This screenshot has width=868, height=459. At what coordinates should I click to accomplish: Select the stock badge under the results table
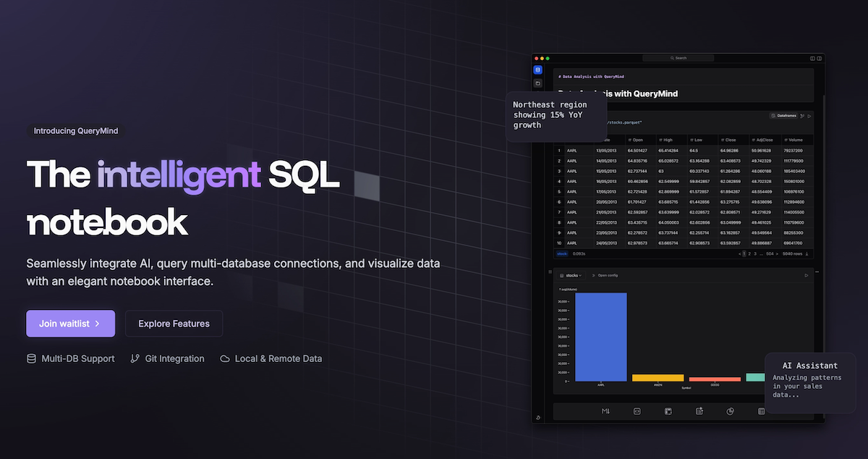click(563, 254)
